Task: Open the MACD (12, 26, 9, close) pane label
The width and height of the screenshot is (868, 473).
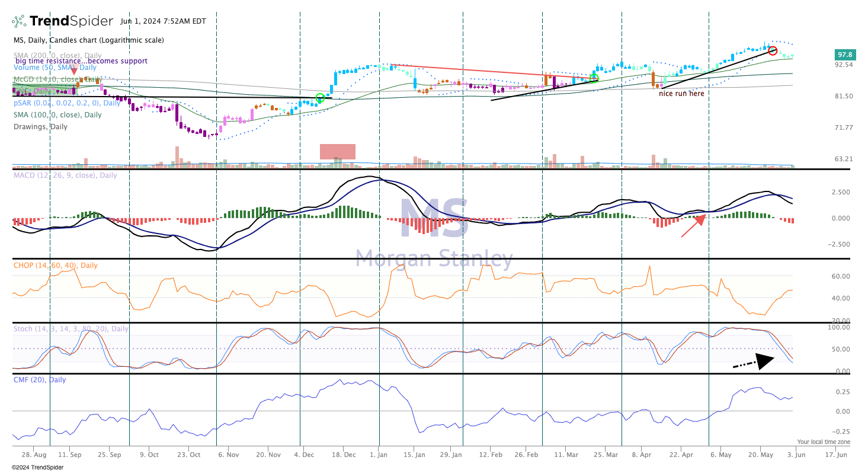Action: pyautogui.click(x=65, y=175)
